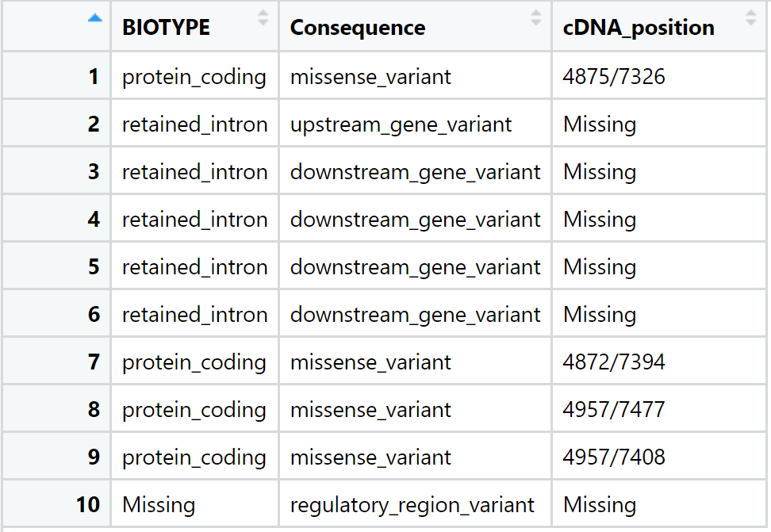
Task: Sort table by BIOTYPE column arrows
Action: click(263, 17)
